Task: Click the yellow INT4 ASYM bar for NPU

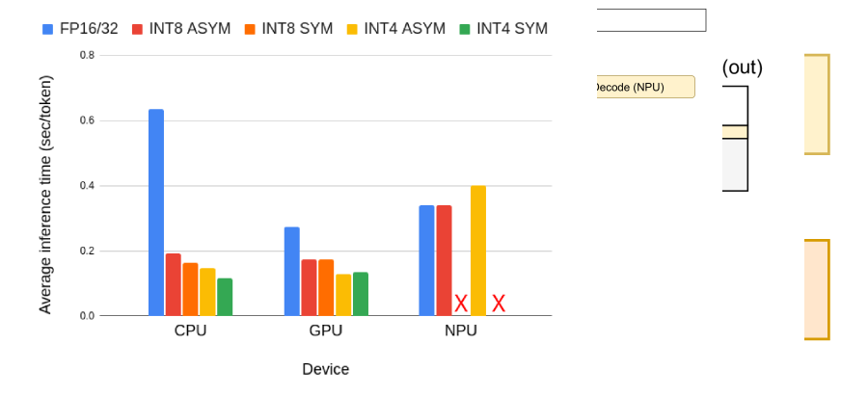Action: tap(478, 251)
